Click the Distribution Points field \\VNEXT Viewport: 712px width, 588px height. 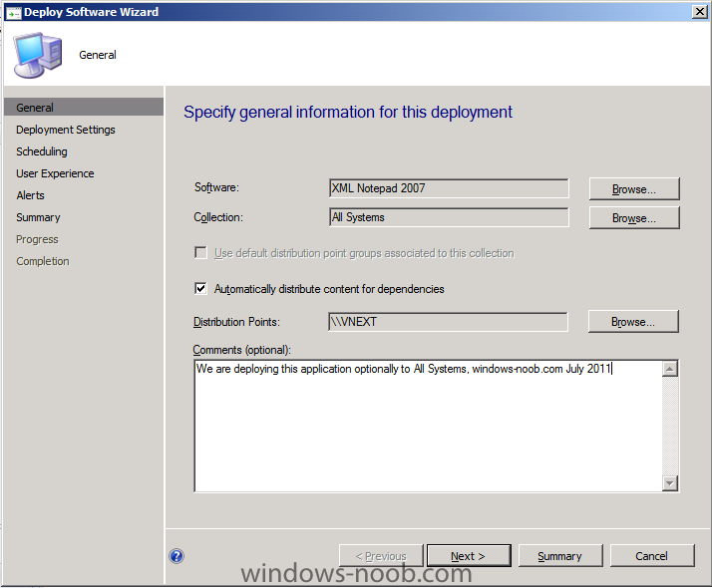[448, 322]
